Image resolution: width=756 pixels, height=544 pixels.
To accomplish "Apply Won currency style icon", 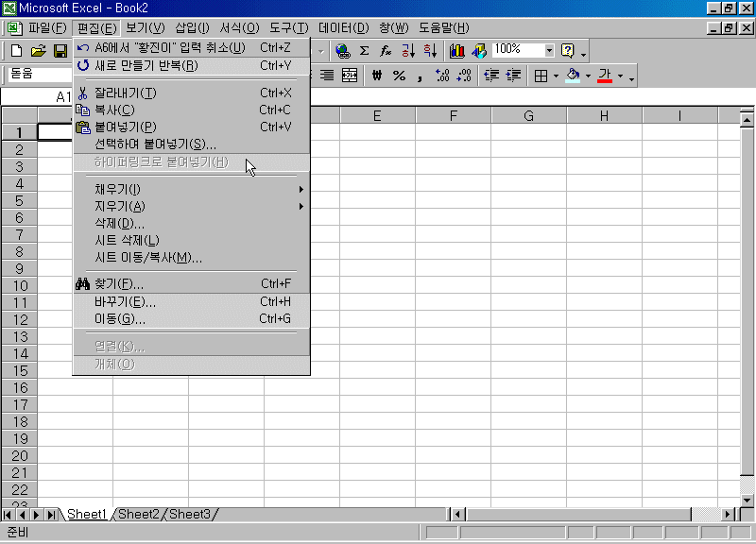I will (377, 76).
